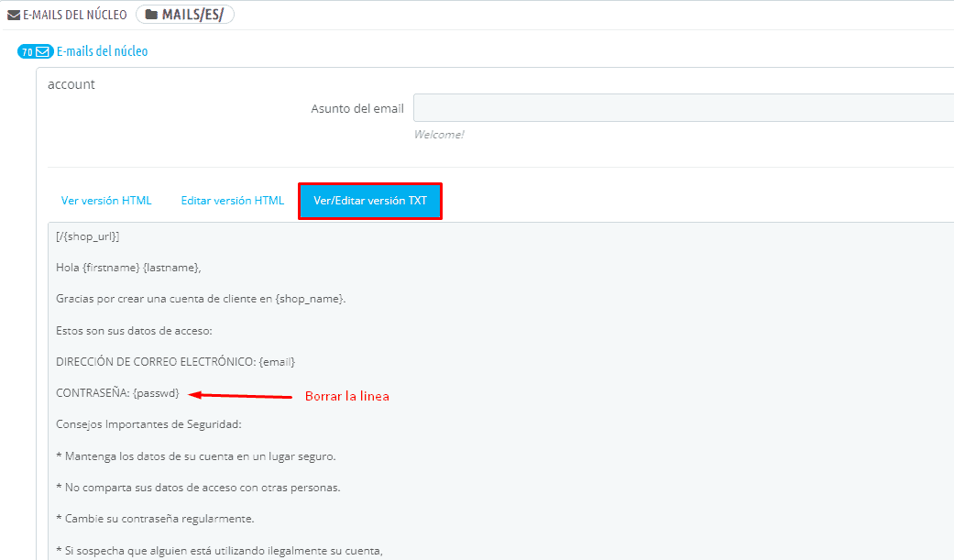Click the Cambie su contraseña regularmente line

pyautogui.click(x=155, y=519)
